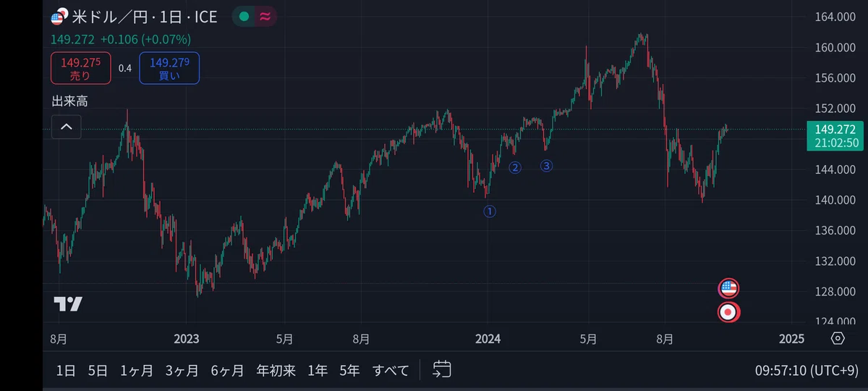Viewport: 868px width, 391px height.
Task: Click the 140.000 price scale label
Action: point(835,200)
